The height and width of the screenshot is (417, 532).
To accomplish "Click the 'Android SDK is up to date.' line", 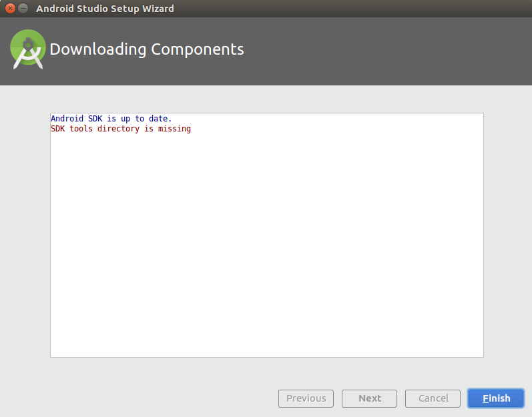I will 111,119.
